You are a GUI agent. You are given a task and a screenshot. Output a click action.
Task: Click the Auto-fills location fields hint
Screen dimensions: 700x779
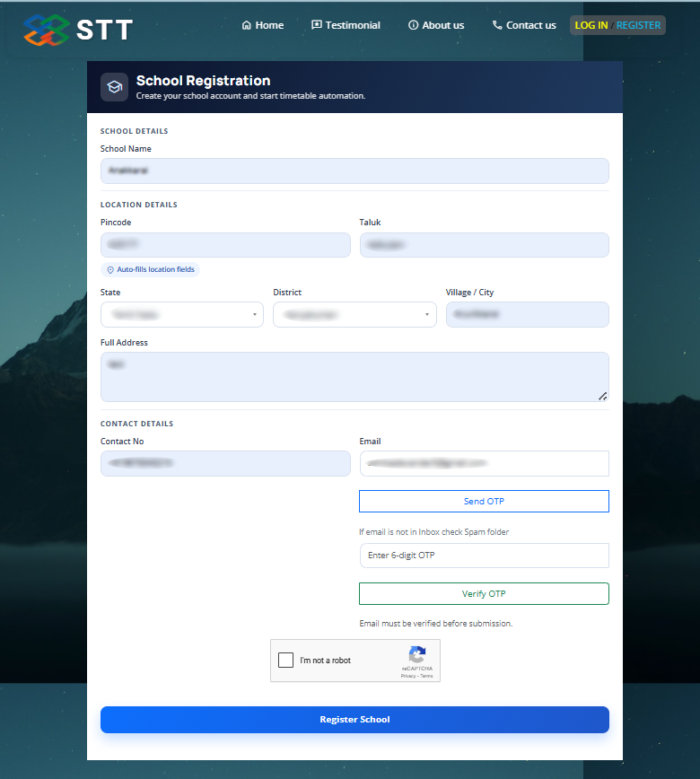(x=150, y=269)
